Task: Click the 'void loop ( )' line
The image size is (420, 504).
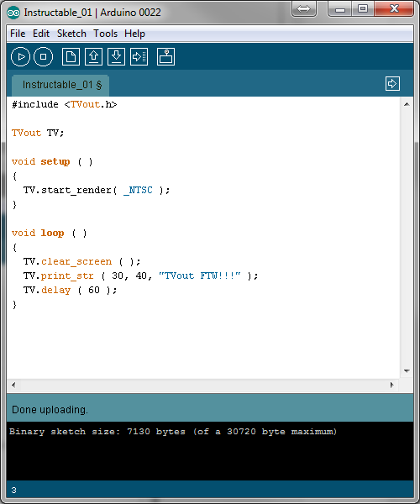Action: [50, 233]
